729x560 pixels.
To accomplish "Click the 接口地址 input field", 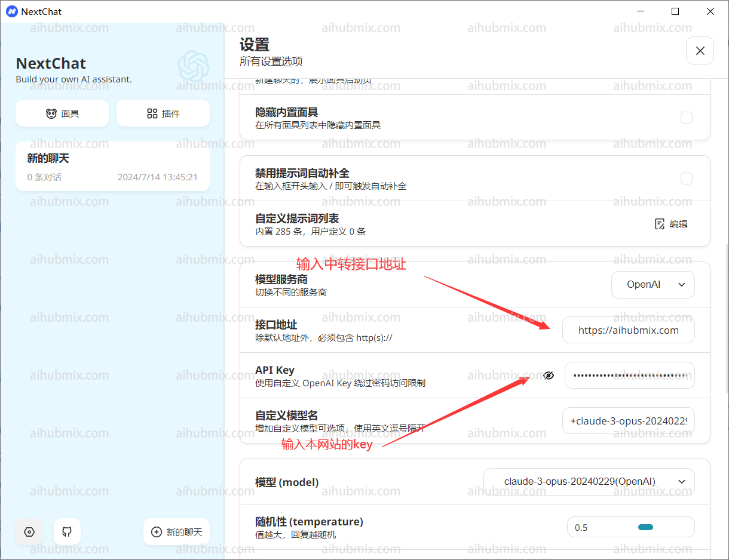I will coord(629,330).
